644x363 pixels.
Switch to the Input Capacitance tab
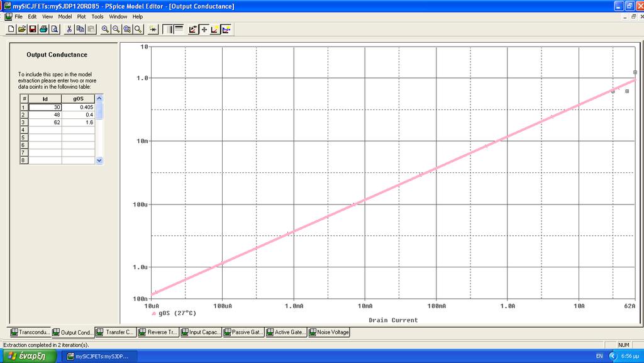pyautogui.click(x=201, y=332)
